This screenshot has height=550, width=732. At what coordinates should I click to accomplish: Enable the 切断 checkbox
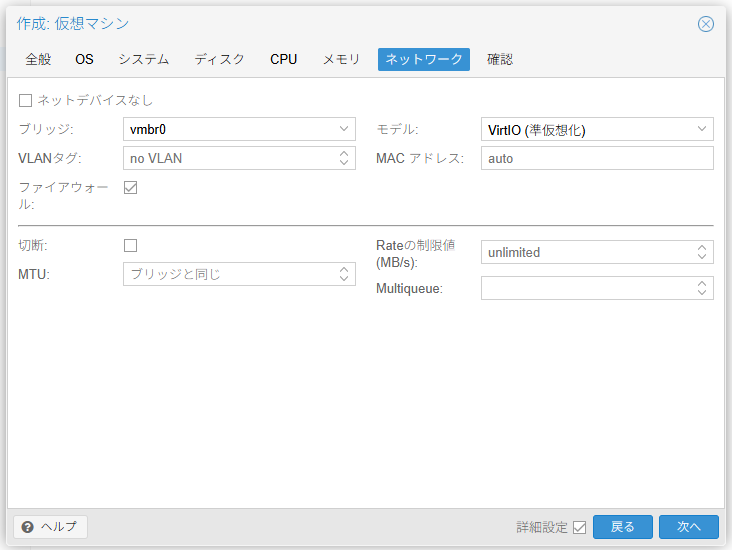(x=130, y=245)
